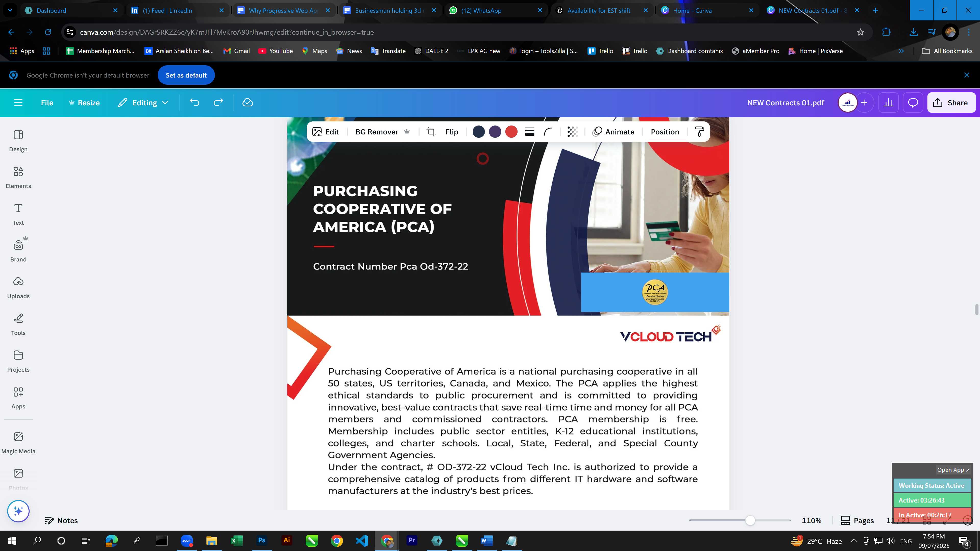The height and width of the screenshot is (551, 980).
Task: Switch to the Home - Canva tab
Action: (x=708, y=10)
